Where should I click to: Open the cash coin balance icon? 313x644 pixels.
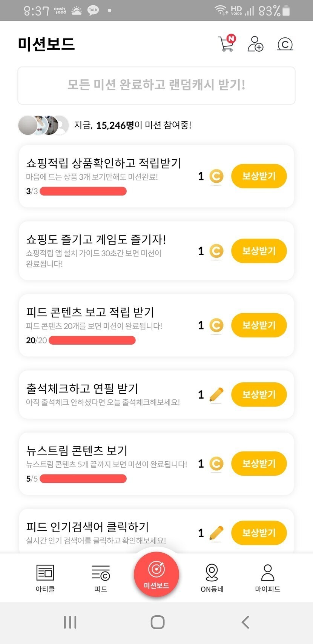[285, 44]
